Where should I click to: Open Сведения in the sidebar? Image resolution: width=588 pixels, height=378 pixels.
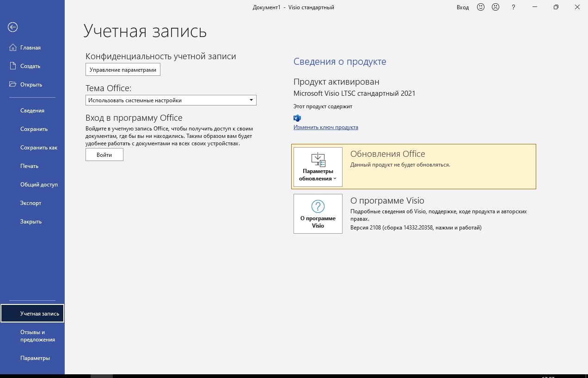click(32, 111)
